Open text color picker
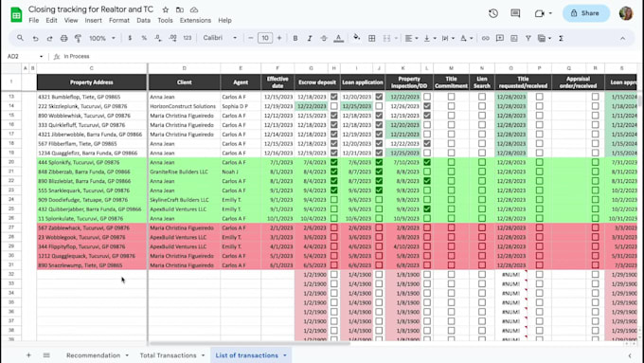Image resolution: width=644 pixels, height=363 pixels. [x=338, y=38]
